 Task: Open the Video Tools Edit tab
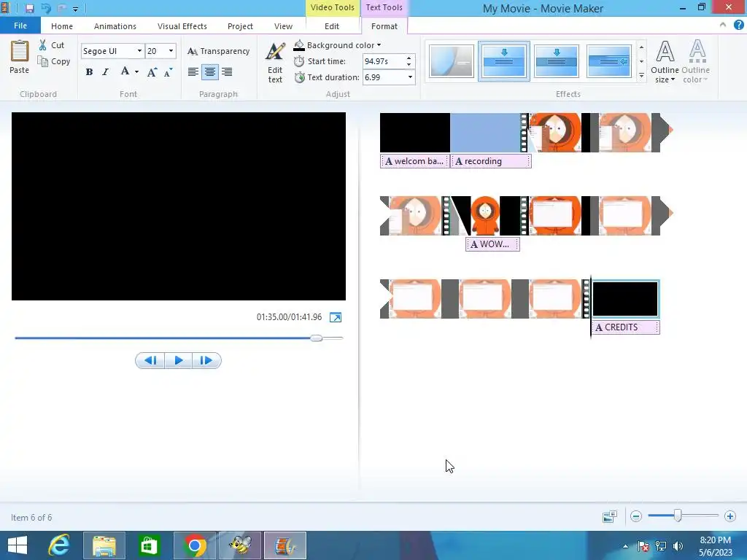[x=332, y=26]
